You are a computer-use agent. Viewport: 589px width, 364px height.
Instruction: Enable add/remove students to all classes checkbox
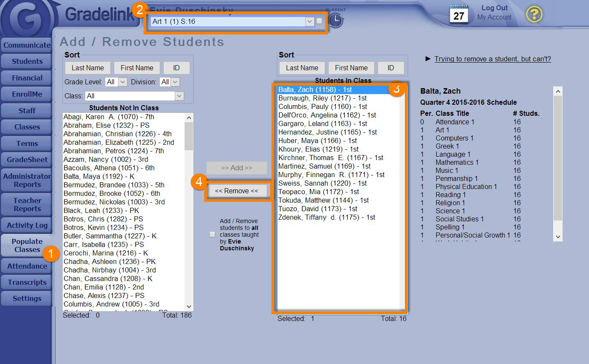click(x=212, y=235)
